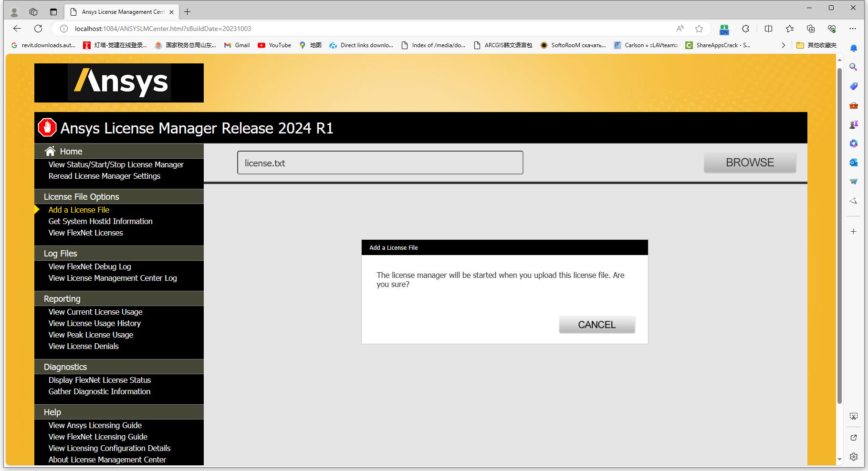
Task: Open the ShareAppsCrack bookmark
Action: coord(718,45)
